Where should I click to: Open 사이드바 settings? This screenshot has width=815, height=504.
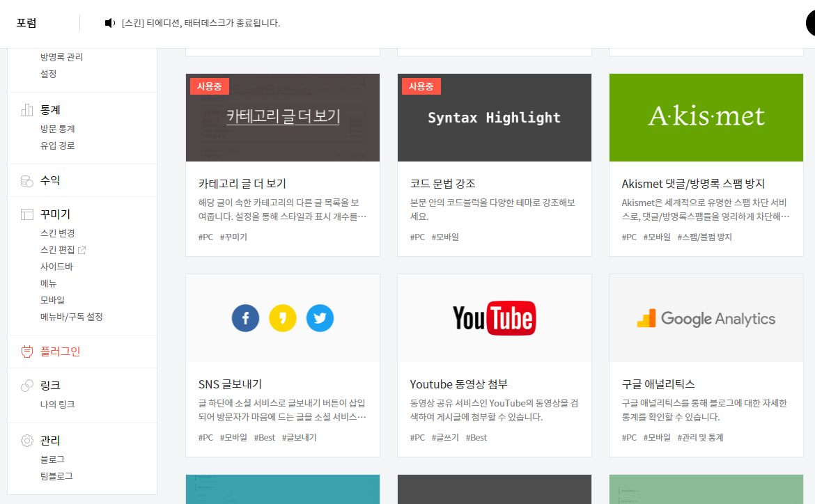[56, 267]
